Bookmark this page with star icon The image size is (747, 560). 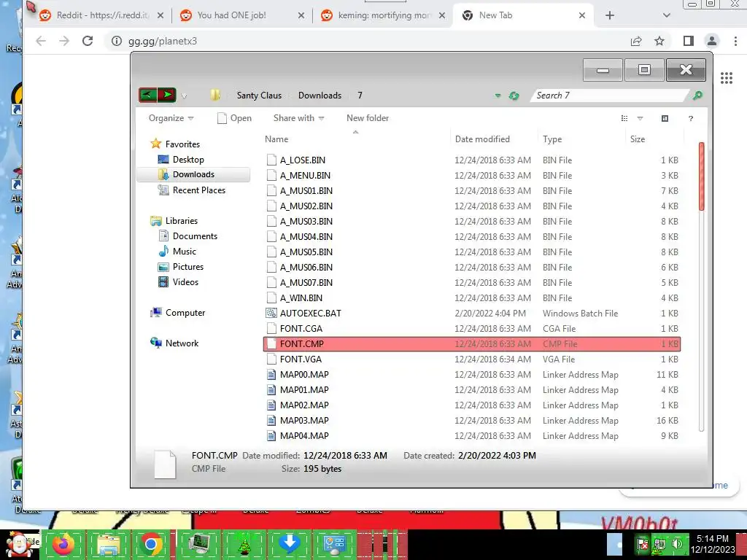659,41
